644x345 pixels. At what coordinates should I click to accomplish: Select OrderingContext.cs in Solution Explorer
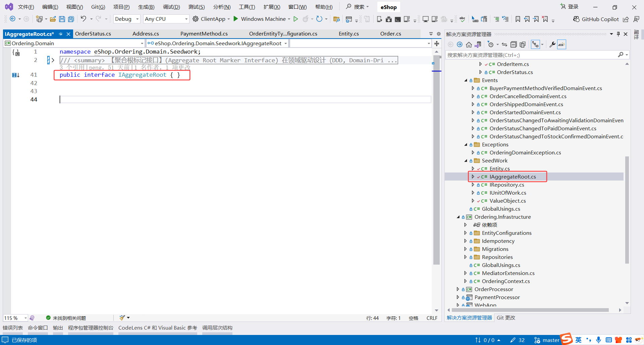coord(506,281)
